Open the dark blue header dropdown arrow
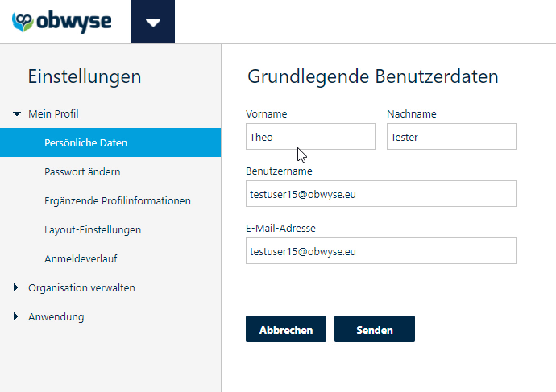 point(153,22)
